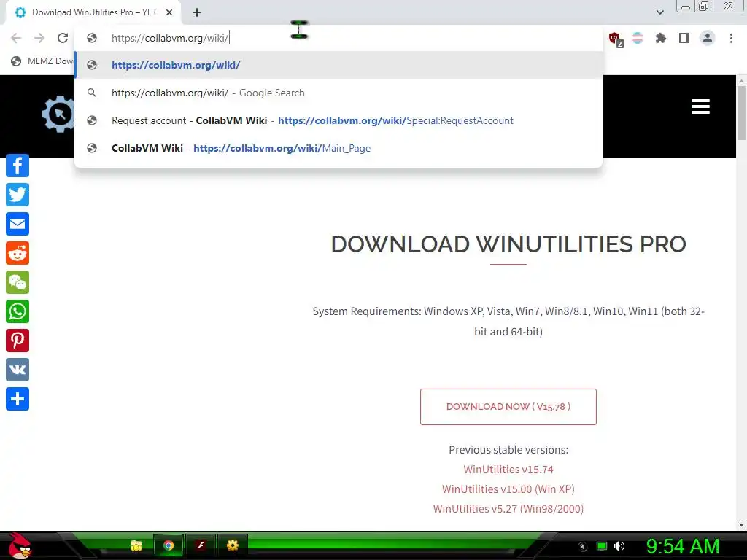The image size is (747, 560).
Task: Click the striped flag extension icon
Action: click(x=638, y=38)
